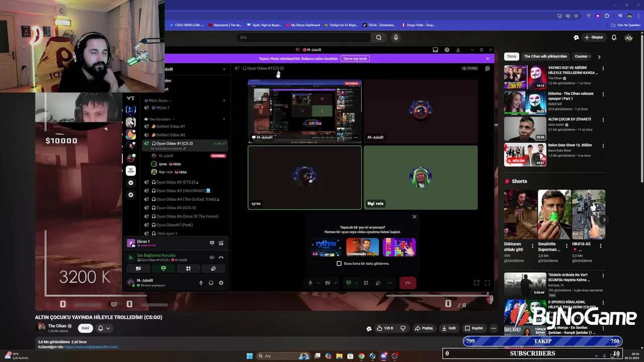Show more filter chips with right arrow
The width and height of the screenshot is (644, 362).
tap(599, 57)
